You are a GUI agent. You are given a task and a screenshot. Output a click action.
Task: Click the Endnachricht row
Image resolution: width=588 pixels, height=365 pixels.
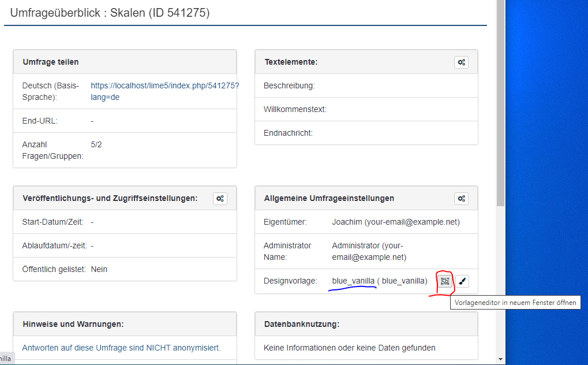288,133
